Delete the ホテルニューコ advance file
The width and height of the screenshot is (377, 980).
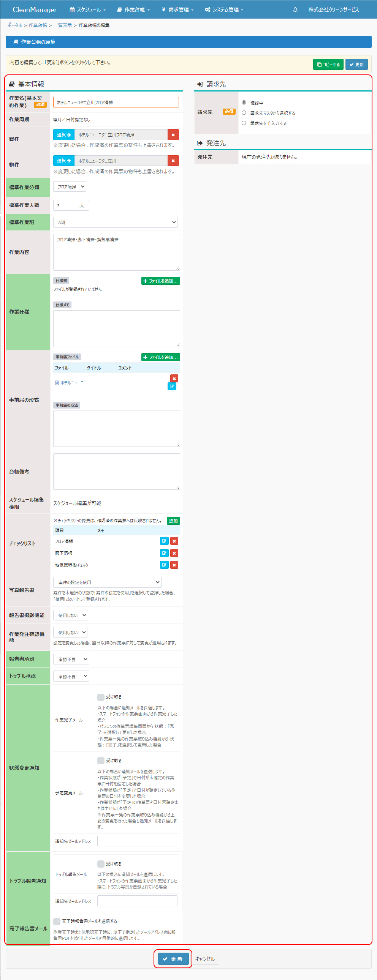tap(174, 378)
